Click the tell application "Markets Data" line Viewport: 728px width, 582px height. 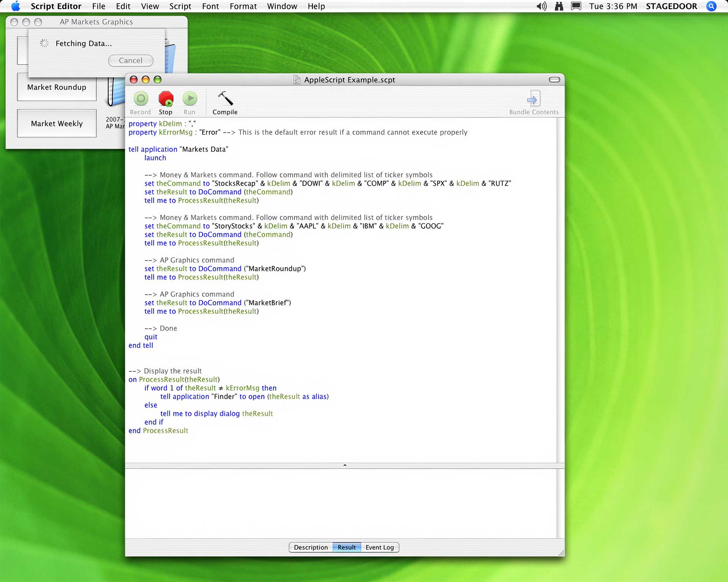[x=178, y=149]
